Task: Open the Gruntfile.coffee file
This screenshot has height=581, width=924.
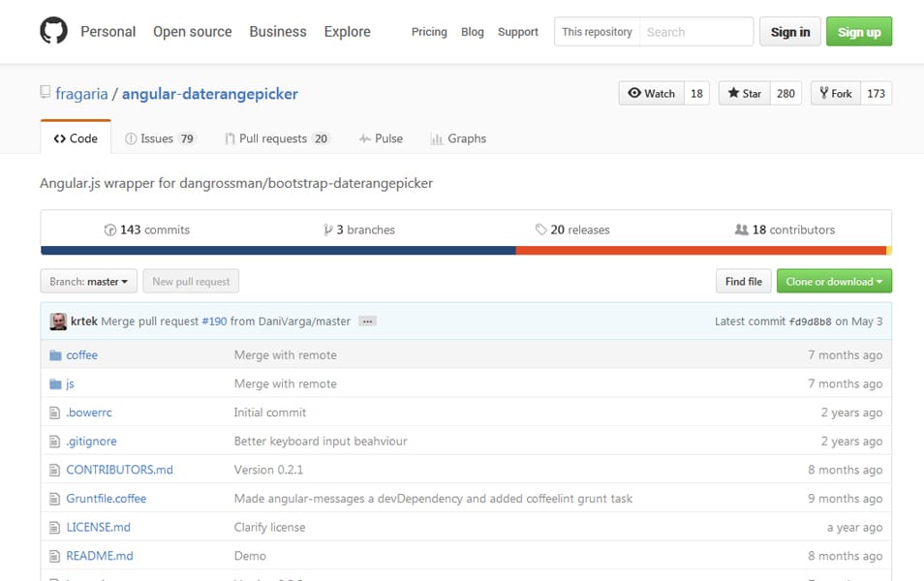Action: pyautogui.click(x=107, y=499)
